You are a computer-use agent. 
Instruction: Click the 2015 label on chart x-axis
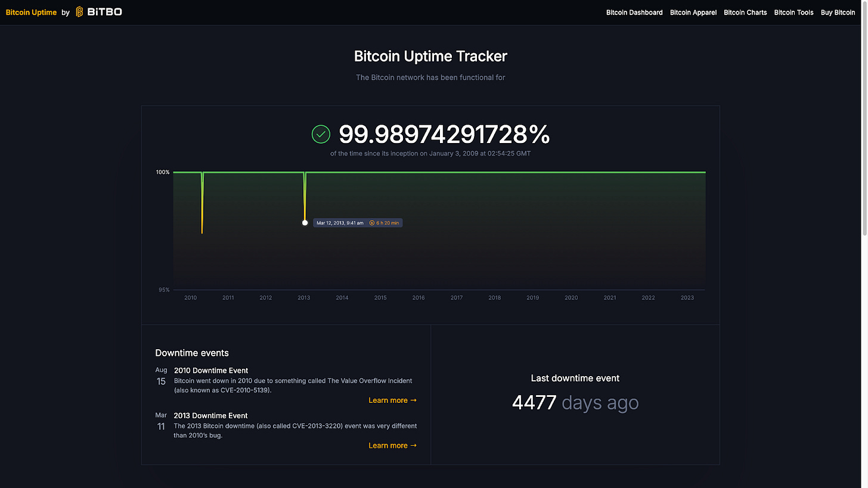(380, 297)
